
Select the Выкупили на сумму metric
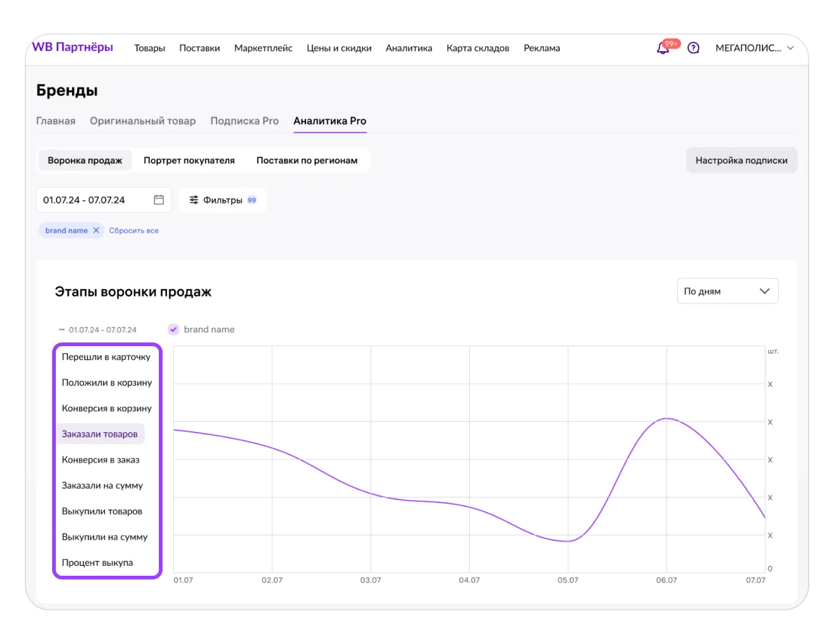(105, 537)
